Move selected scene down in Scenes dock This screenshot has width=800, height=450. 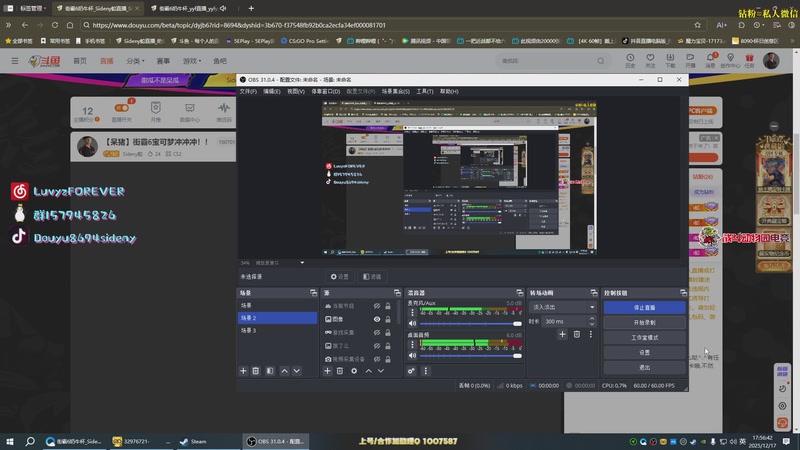click(296, 371)
